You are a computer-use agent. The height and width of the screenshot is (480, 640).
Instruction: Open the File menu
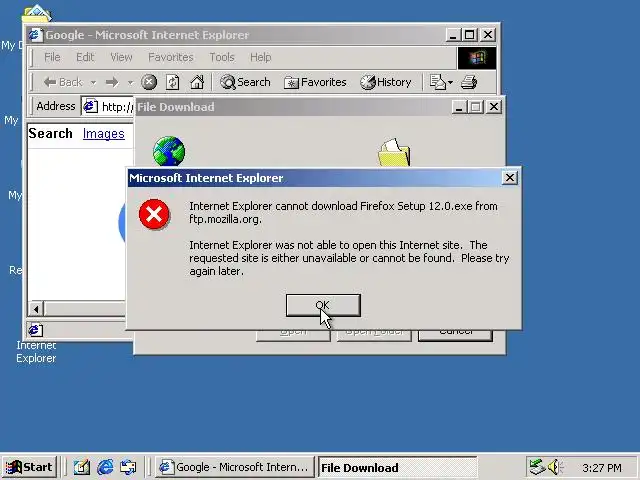coord(52,57)
